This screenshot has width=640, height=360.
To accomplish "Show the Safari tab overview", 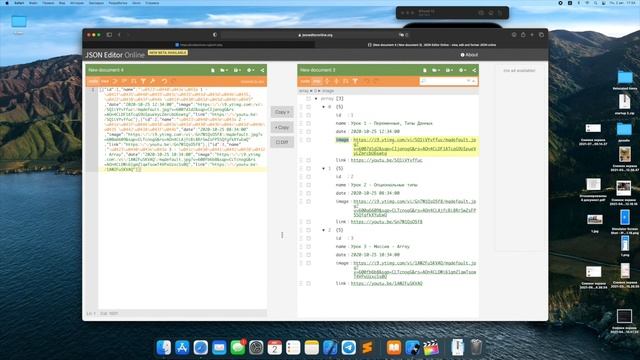I will [542, 35].
